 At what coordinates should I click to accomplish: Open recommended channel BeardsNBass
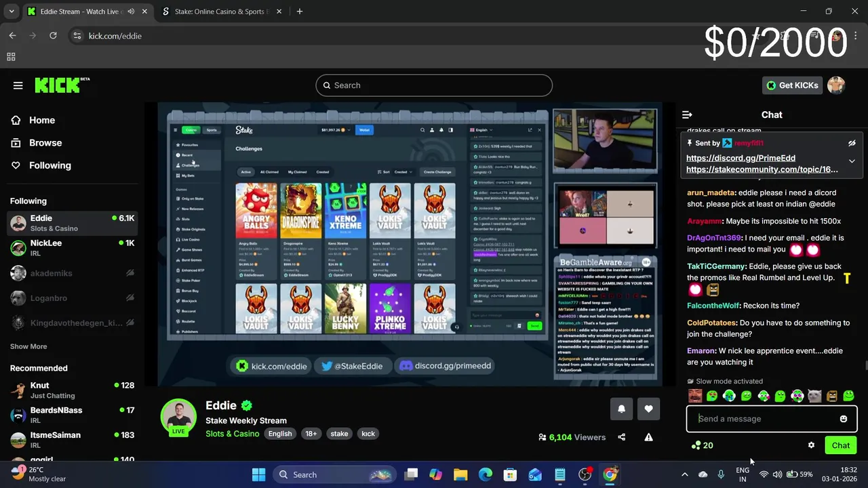[72, 415]
